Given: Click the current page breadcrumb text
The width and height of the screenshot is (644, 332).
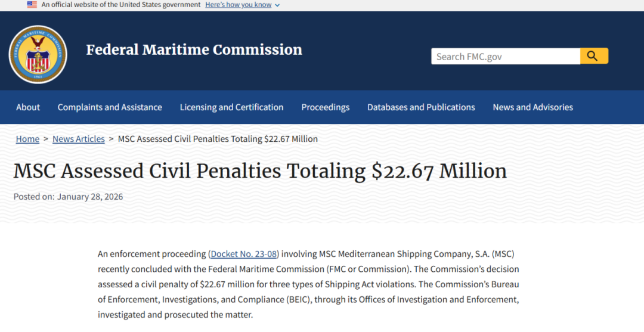Looking at the screenshot, I should click(x=218, y=139).
